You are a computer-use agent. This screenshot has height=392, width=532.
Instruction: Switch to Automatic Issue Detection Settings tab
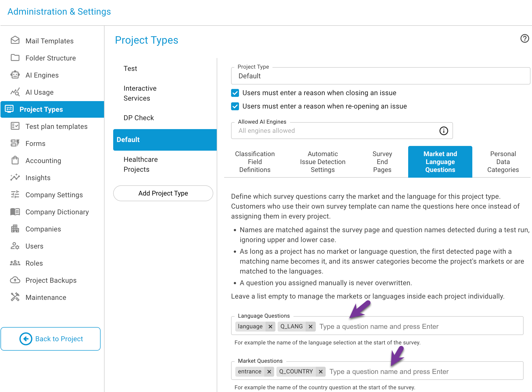pyautogui.click(x=322, y=162)
